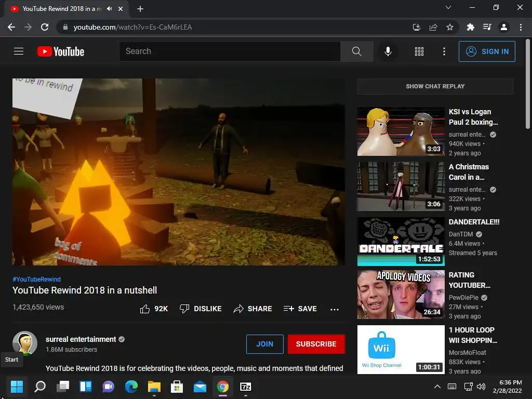Open Chrome media controls icon
The width and height of the screenshot is (532, 399).
(487, 27)
